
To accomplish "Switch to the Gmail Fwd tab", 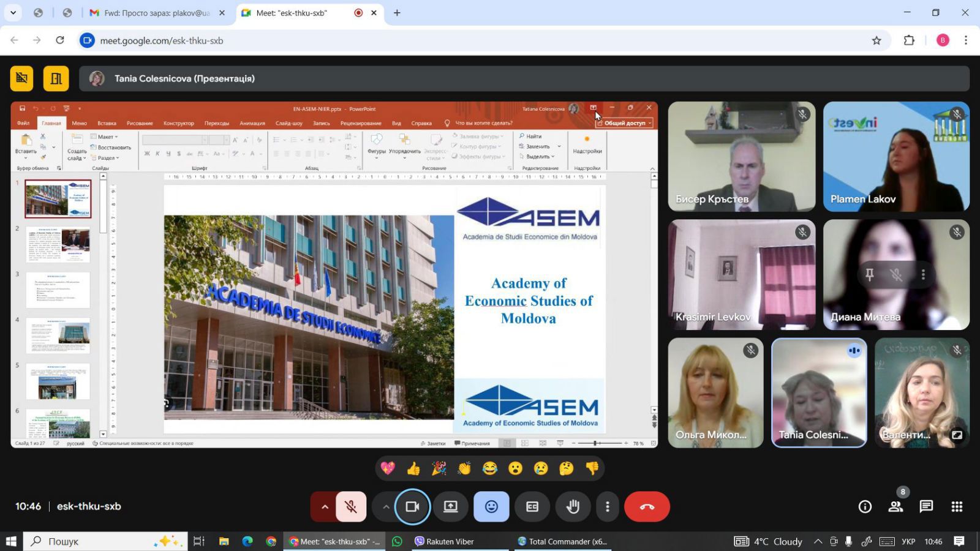I will (157, 12).
